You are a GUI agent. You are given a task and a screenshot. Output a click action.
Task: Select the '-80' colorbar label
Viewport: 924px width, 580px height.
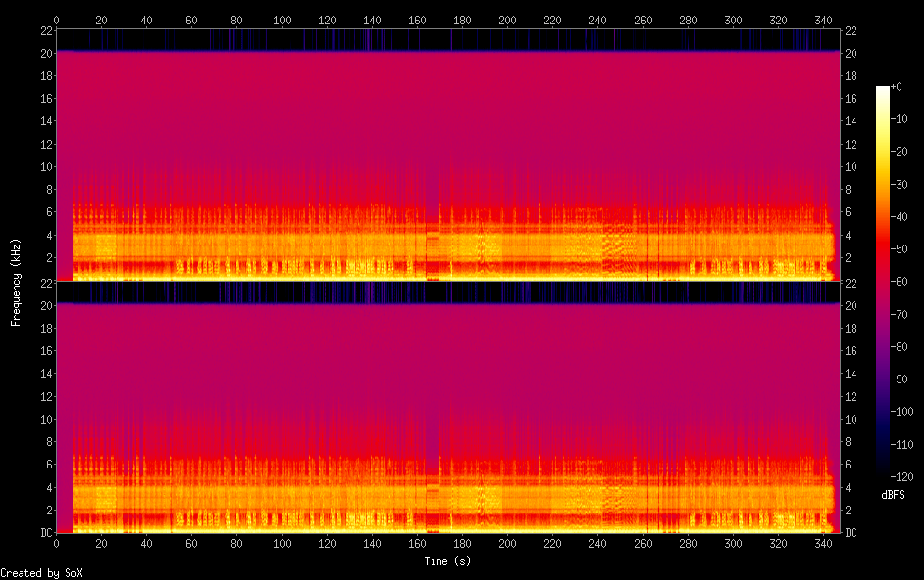point(899,347)
